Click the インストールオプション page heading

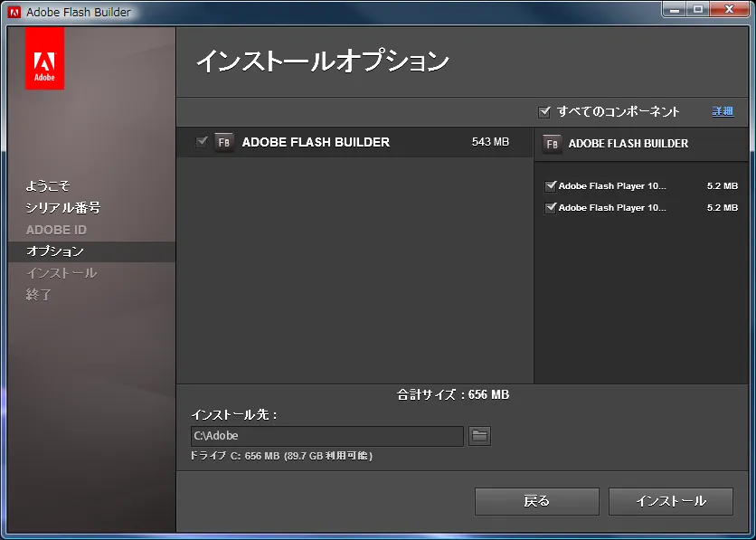pos(322,62)
